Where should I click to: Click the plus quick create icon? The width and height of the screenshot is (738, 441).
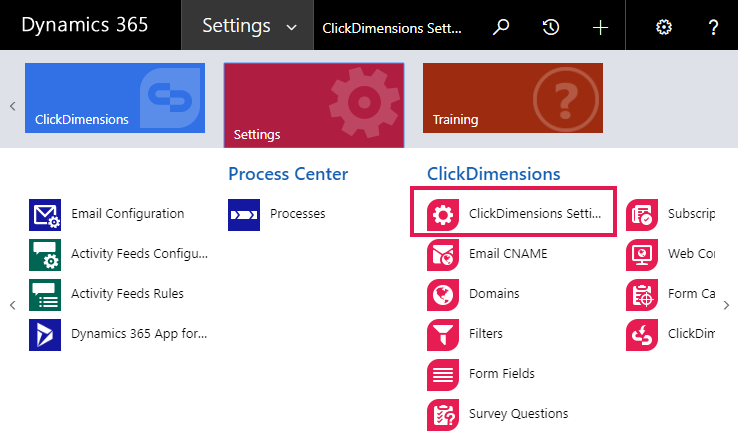coord(600,27)
